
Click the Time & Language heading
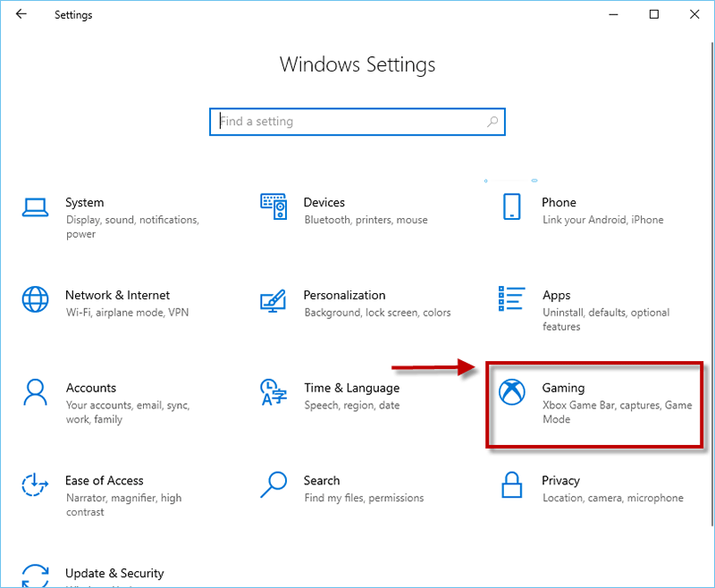(x=351, y=389)
